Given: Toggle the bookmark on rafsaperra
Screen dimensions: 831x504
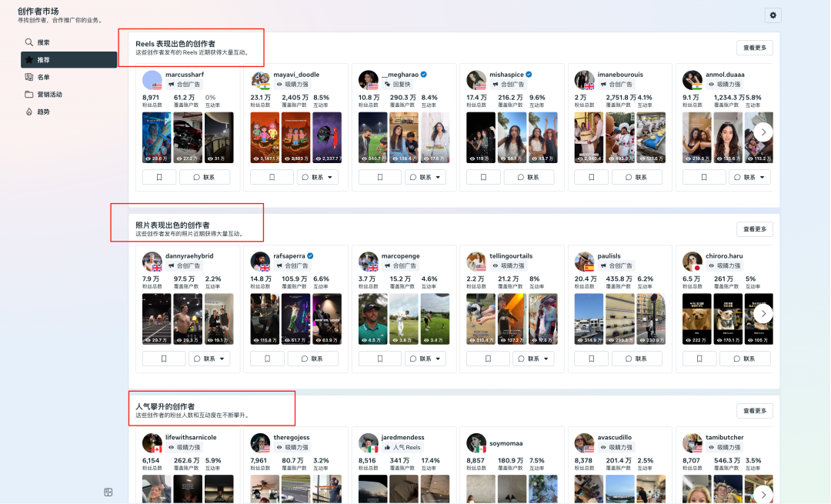Looking at the screenshot, I should point(266,358).
